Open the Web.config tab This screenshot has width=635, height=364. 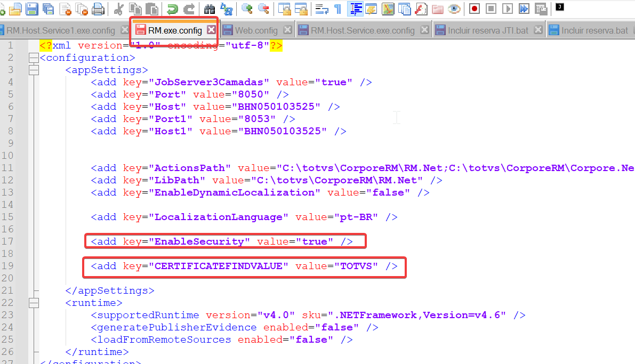click(x=256, y=30)
